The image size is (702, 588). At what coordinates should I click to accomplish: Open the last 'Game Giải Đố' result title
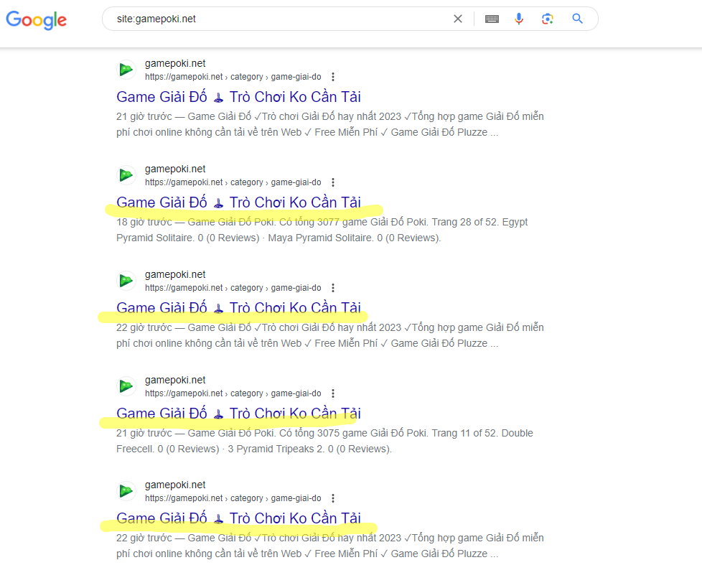coord(238,518)
